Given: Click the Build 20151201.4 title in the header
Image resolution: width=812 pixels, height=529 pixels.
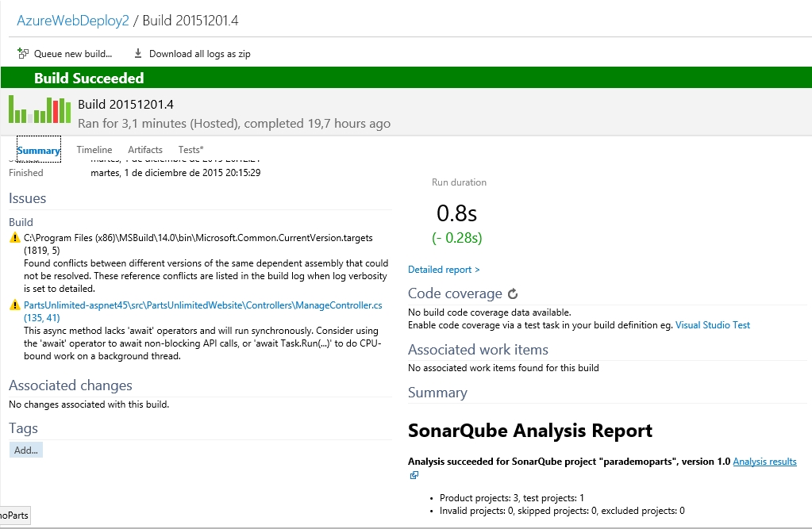Looking at the screenshot, I should (126, 105).
